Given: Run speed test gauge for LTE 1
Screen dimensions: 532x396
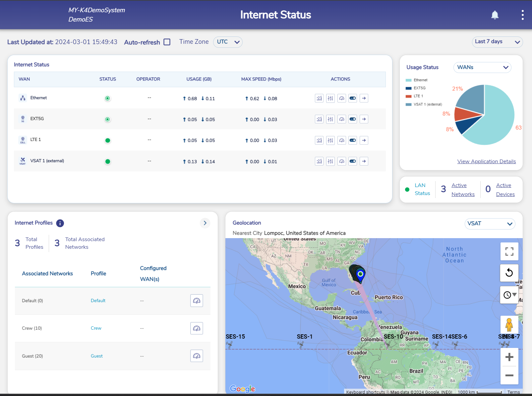Looking at the screenshot, I should coord(341,140).
